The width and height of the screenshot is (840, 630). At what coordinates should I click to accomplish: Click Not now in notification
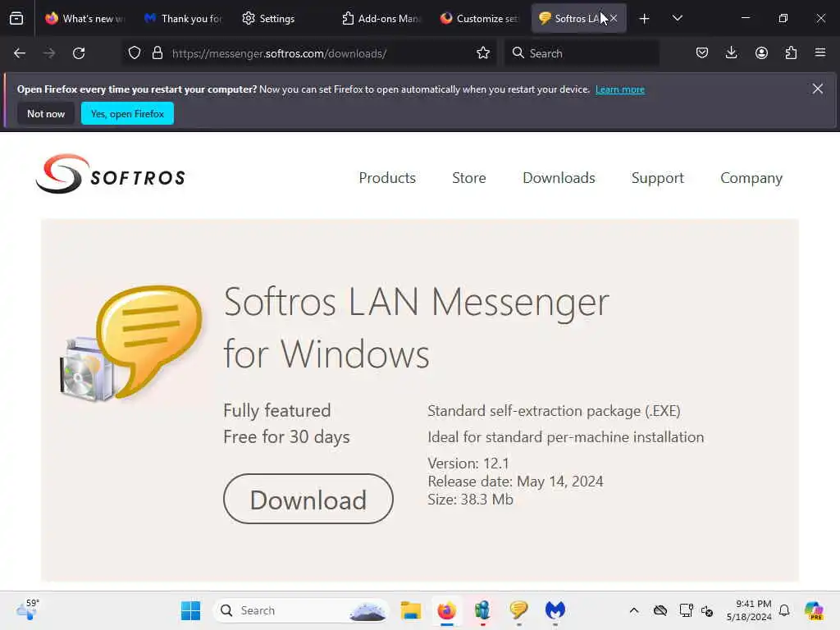click(x=46, y=113)
